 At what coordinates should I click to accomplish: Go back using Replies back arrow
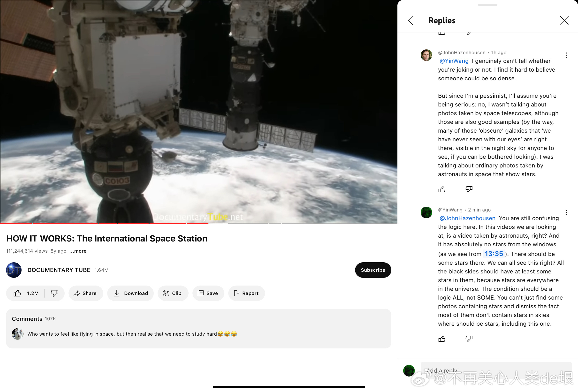click(411, 20)
